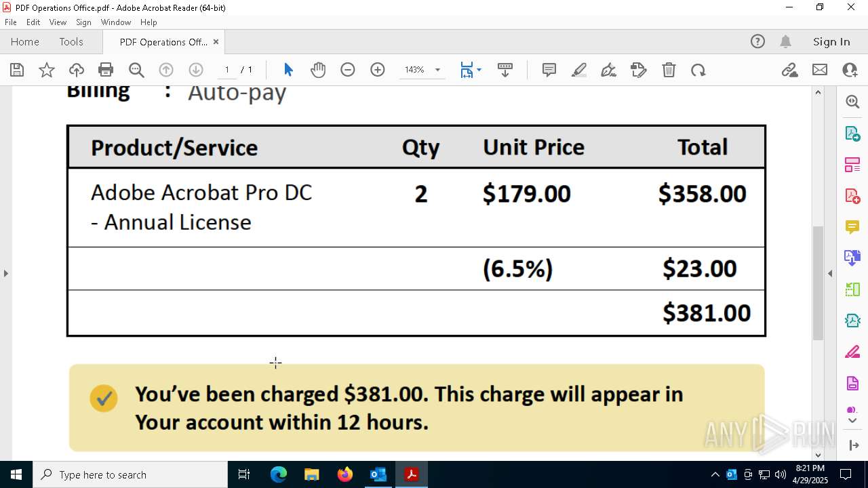This screenshot has width=868, height=488.
Task: Open share with others person icon
Action: tap(850, 70)
